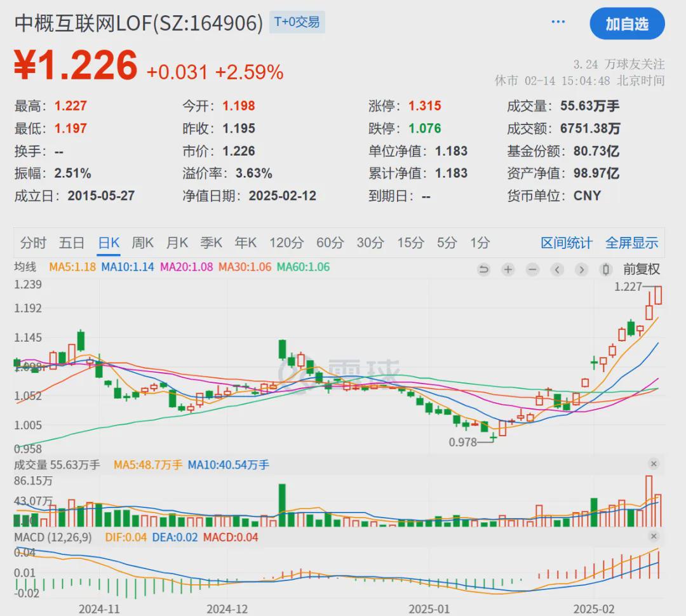The width and height of the screenshot is (686, 616).
Task: Switch to the 分时 chart tab
Action: point(33,243)
